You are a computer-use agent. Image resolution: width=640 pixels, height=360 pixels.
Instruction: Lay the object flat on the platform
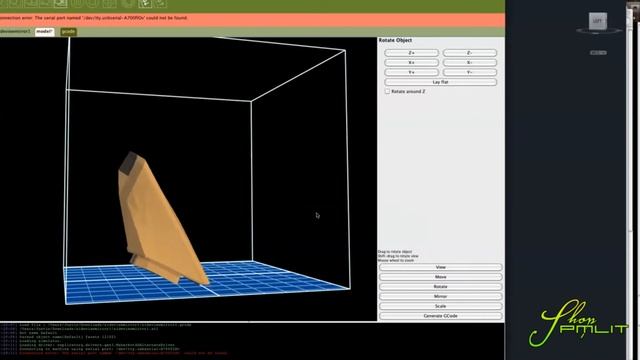(440, 82)
